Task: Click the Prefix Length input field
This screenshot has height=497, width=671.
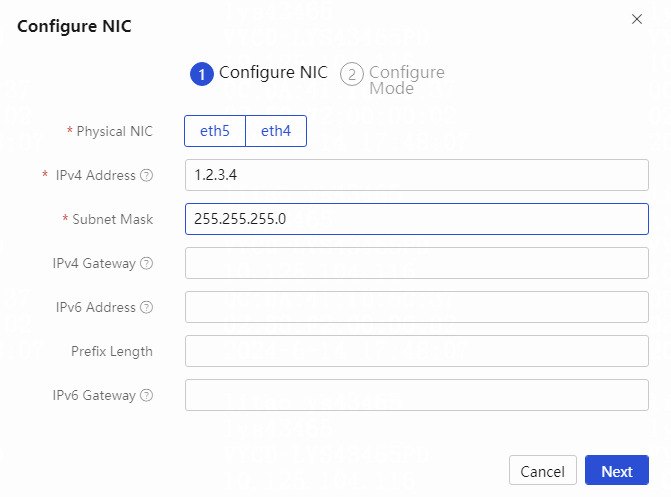Action: click(x=417, y=351)
